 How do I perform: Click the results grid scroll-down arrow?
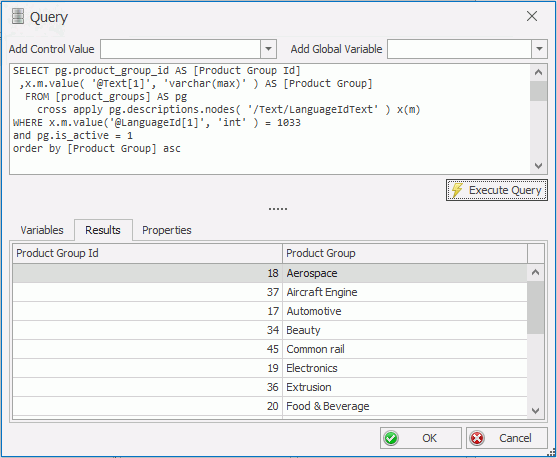[535, 411]
